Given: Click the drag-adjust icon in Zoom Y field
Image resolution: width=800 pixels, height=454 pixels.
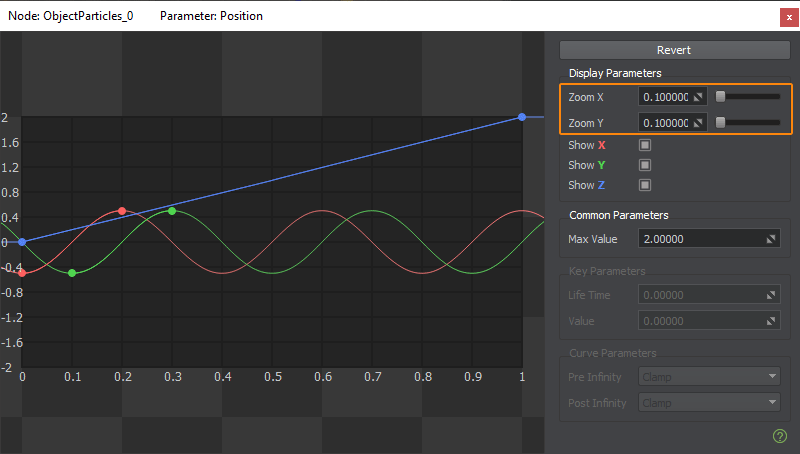Looking at the screenshot, I should 698,123.
